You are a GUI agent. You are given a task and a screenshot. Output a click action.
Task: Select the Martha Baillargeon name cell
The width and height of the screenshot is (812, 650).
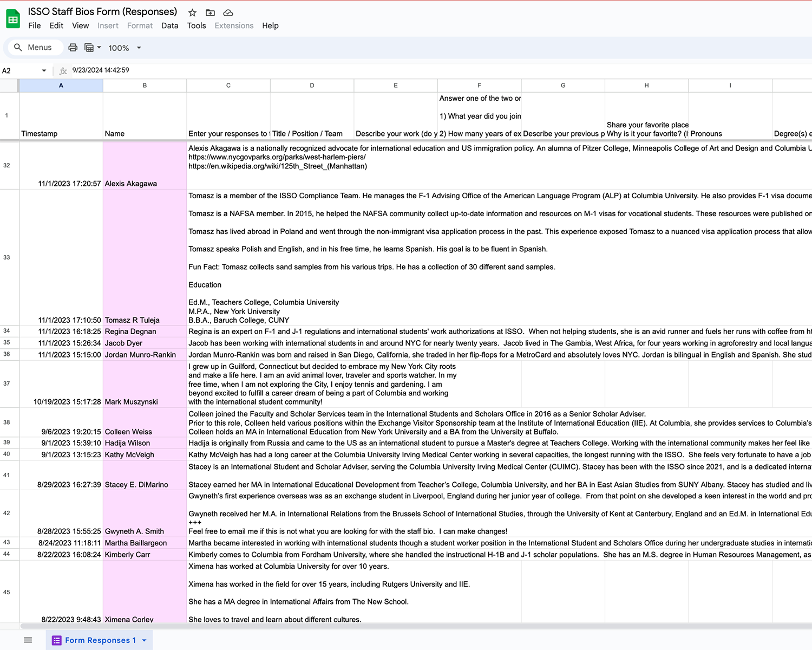click(145, 543)
